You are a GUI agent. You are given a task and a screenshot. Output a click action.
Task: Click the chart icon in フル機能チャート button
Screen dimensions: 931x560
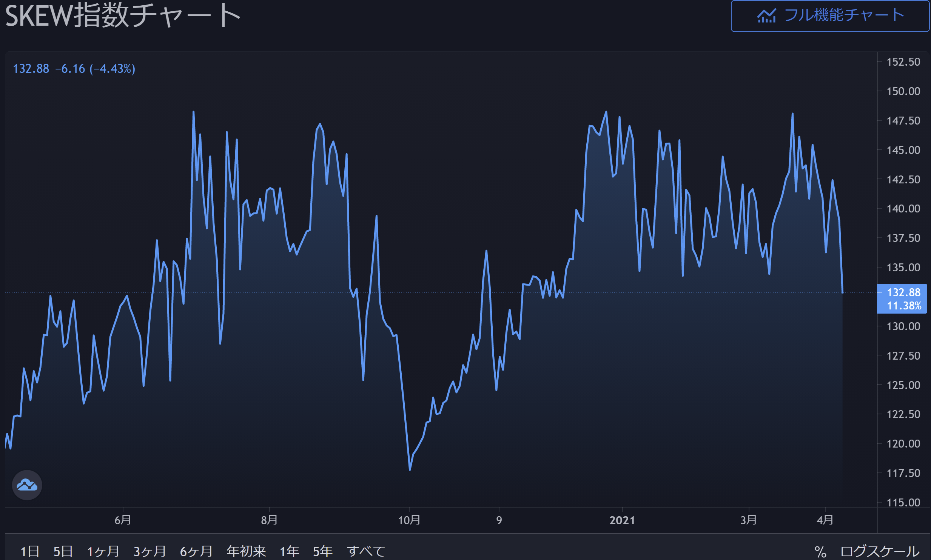(x=766, y=16)
